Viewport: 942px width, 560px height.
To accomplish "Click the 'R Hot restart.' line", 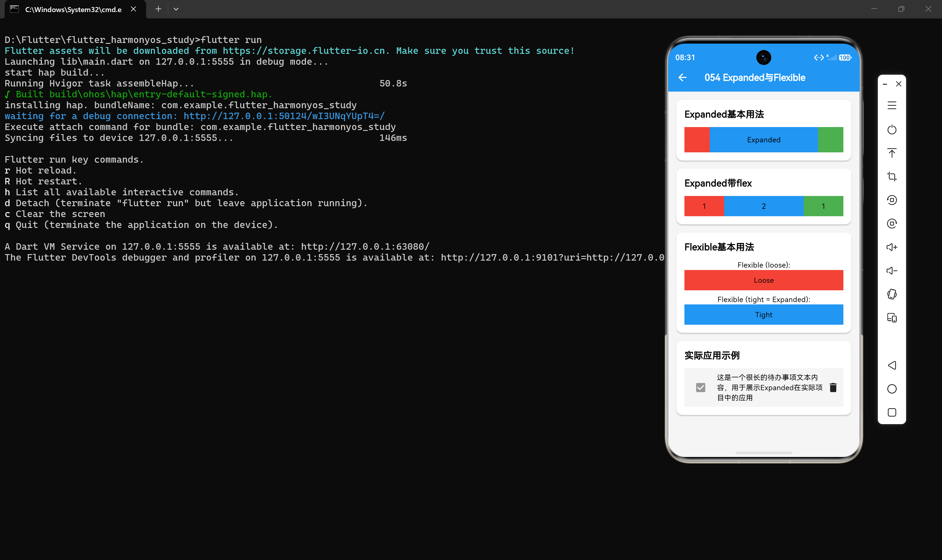I will click(x=44, y=181).
